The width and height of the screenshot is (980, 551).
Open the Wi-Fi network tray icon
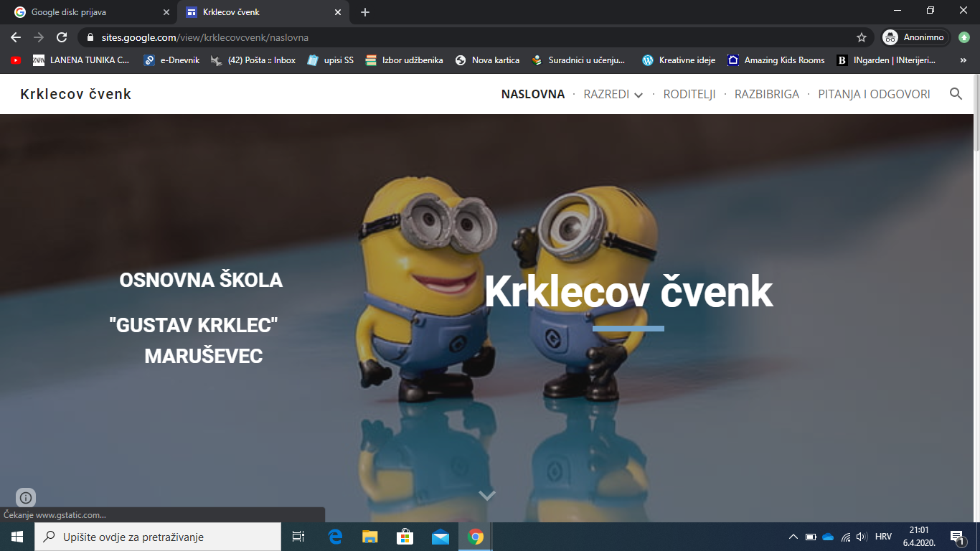point(846,537)
